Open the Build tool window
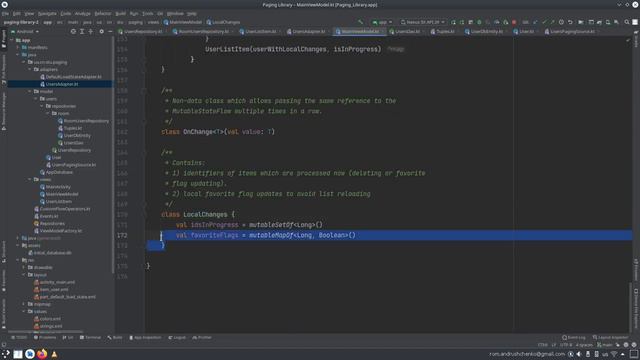This screenshot has width=640, height=360. click(x=115, y=338)
